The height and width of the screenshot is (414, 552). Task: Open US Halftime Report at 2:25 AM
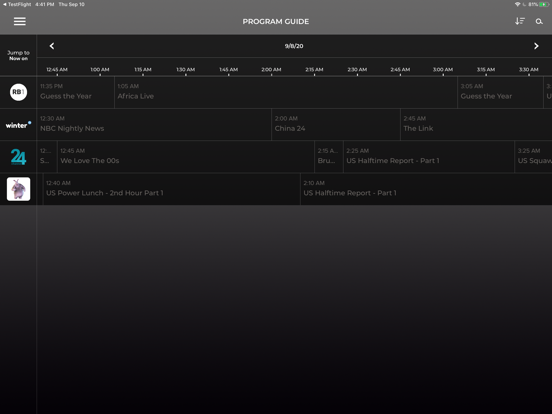[x=429, y=157]
